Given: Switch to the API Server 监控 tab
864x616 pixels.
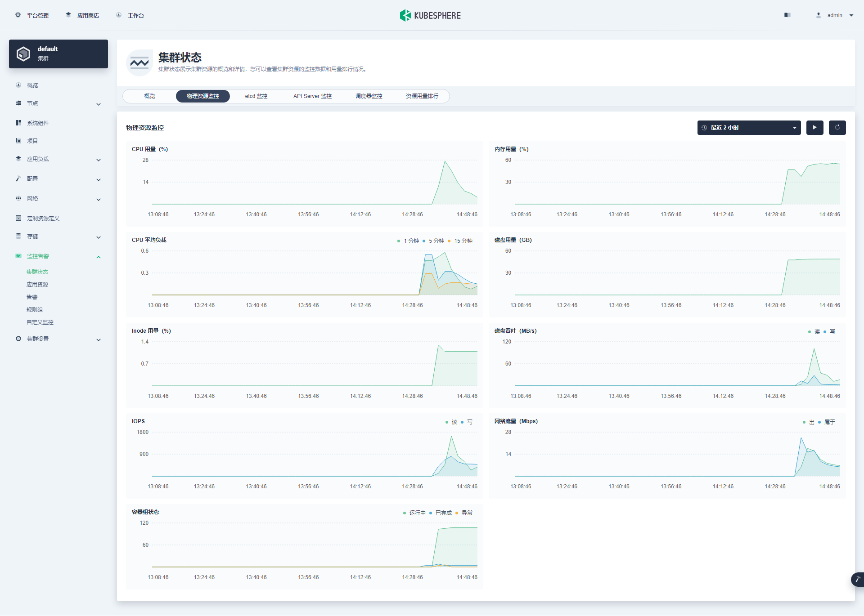Looking at the screenshot, I should click(312, 96).
